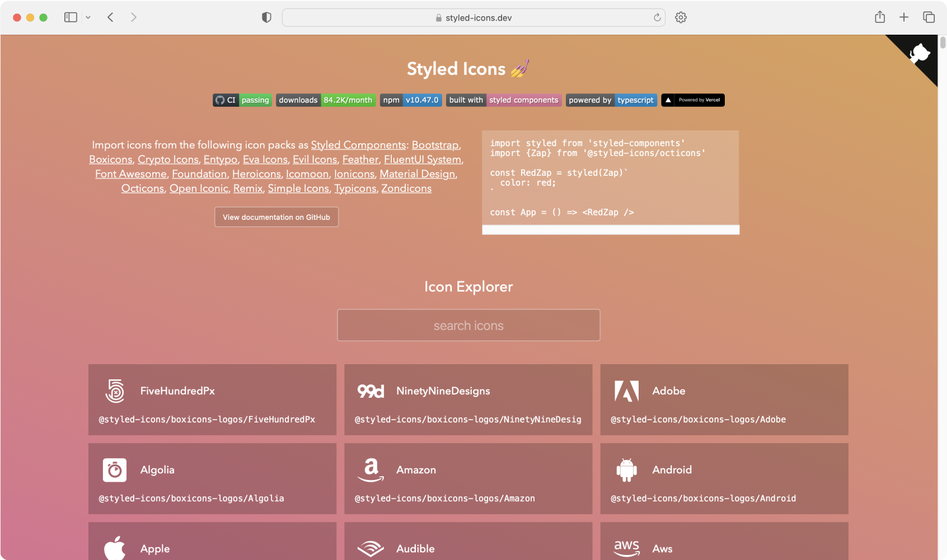Click the built with styled components badge
Viewport: 947px width, 560px height.
pyautogui.click(x=504, y=100)
